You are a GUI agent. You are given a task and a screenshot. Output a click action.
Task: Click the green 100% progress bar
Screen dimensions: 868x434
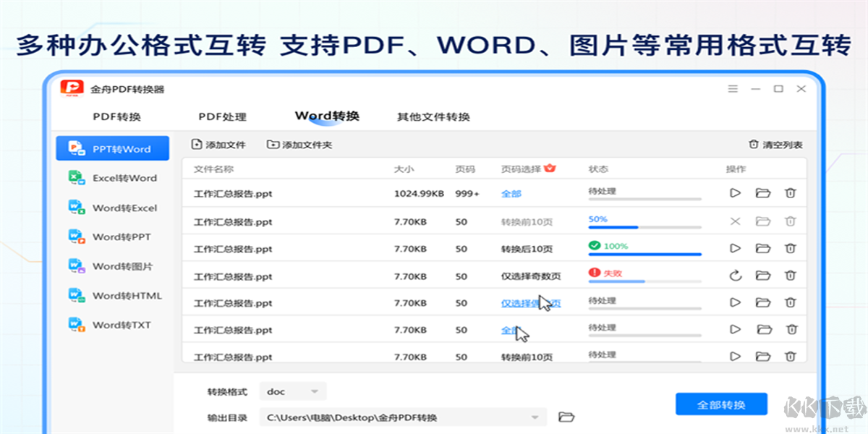643,253
